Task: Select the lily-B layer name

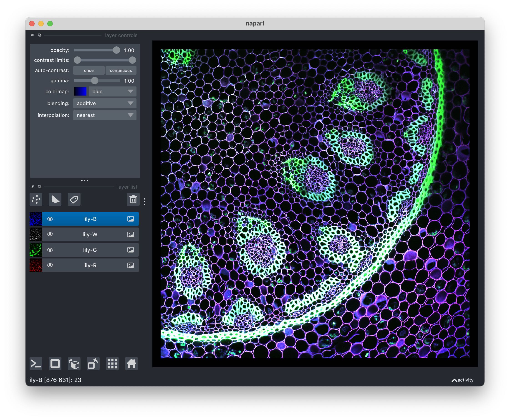Action: (x=90, y=219)
